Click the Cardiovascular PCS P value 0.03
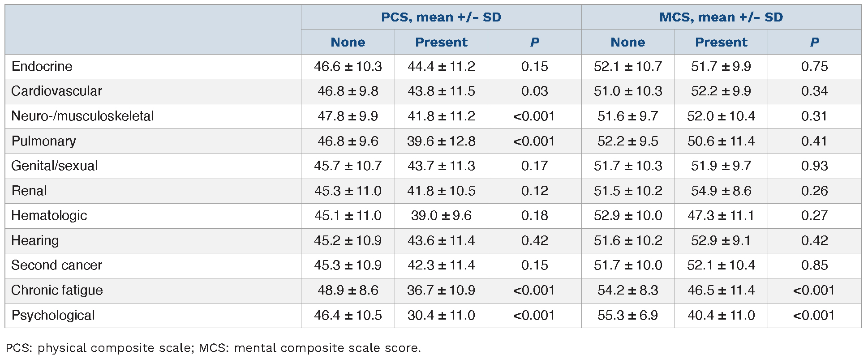This screenshot has height=359, width=868. pos(534,91)
